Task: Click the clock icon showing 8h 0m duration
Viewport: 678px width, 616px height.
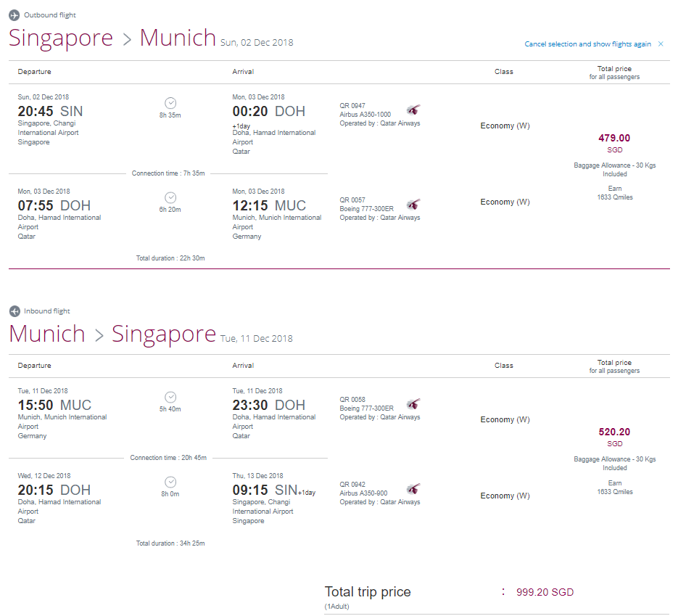Action: tap(170, 481)
